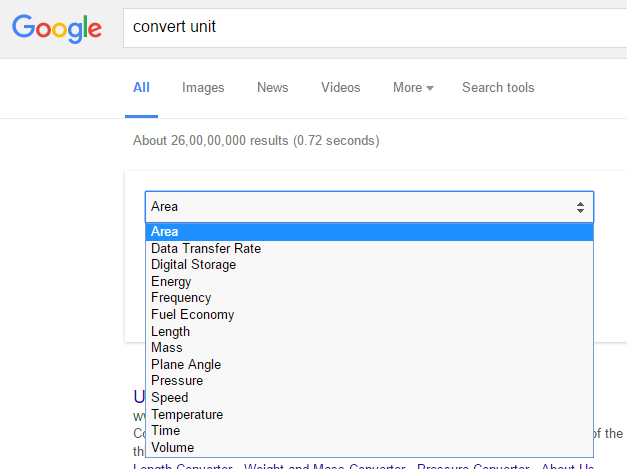Screen dimensions: 627x469
Task: Open Search tools
Action: click(498, 88)
